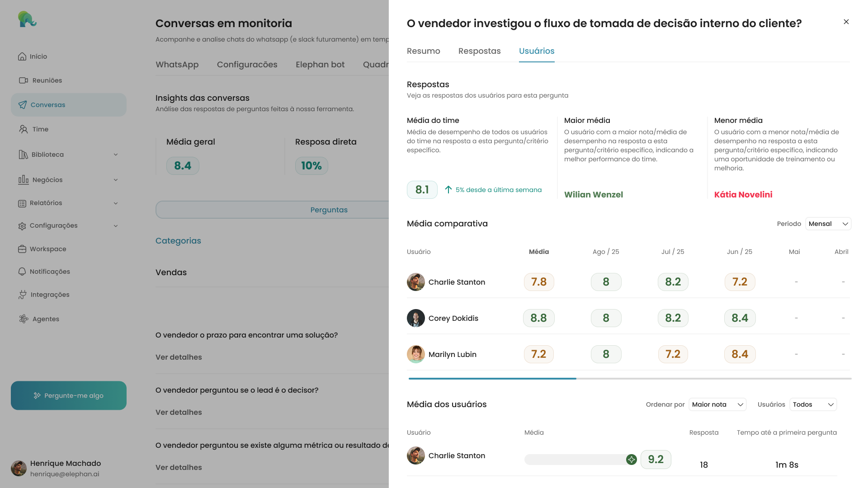The width and height of the screenshot is (868, 488).
Task: Click the Notificações bell icon
Action: click(x=22, y=272)
